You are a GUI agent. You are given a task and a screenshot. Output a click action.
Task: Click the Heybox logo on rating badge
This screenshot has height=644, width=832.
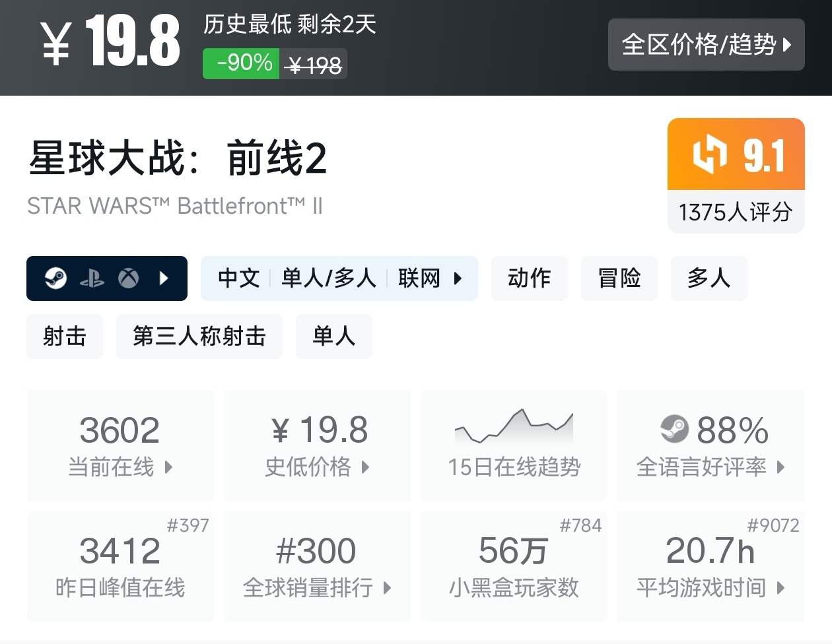[709, 155]
